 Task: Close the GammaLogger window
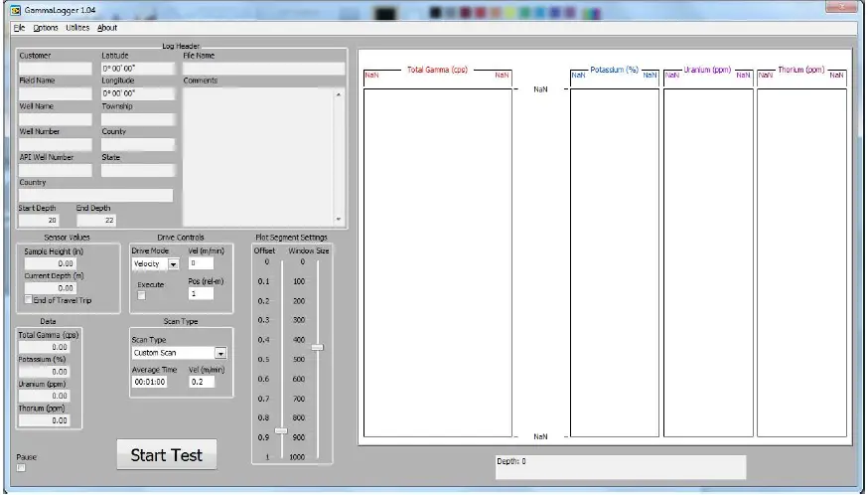click(841, 7)
